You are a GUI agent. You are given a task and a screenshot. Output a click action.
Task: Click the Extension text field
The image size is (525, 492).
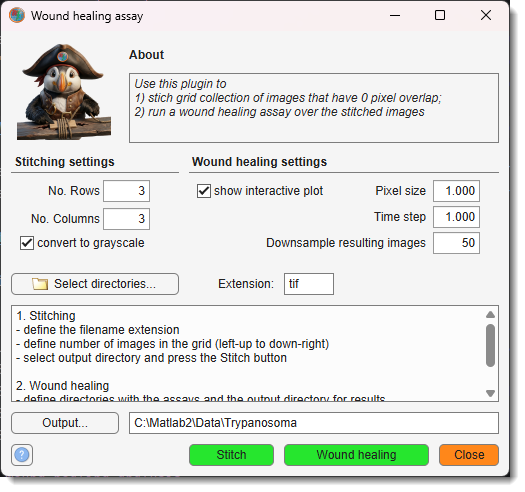tap(309, 284)
